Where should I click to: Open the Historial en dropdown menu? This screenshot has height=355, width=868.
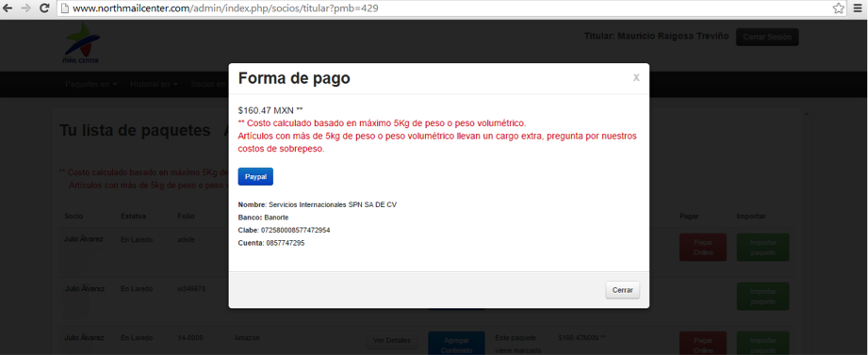pyautogui.click(x=154, y=85)
